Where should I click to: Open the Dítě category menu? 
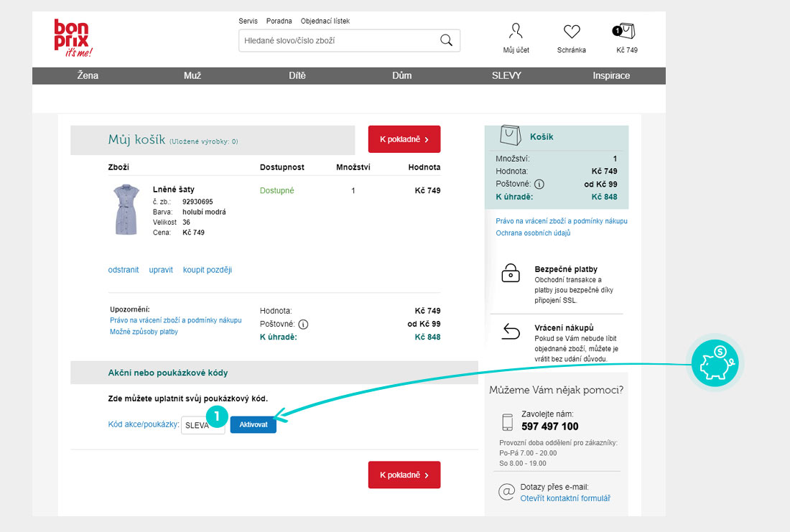point(297,75)
